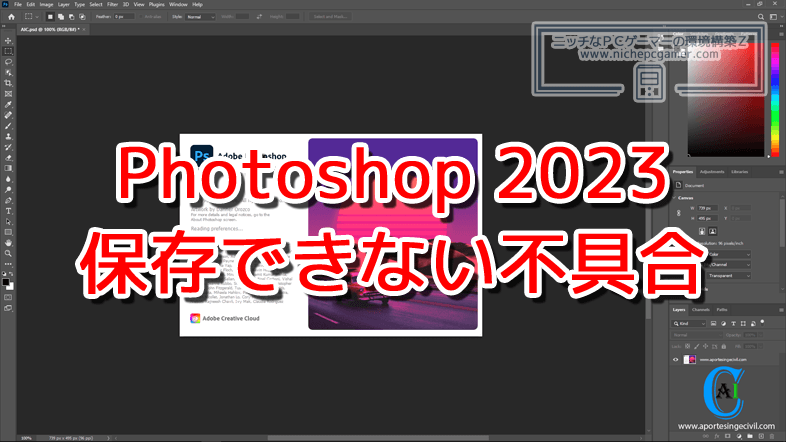Click the Search icon at top right
Viewport: 786px width, 442px height.
(x=760, y=17)
